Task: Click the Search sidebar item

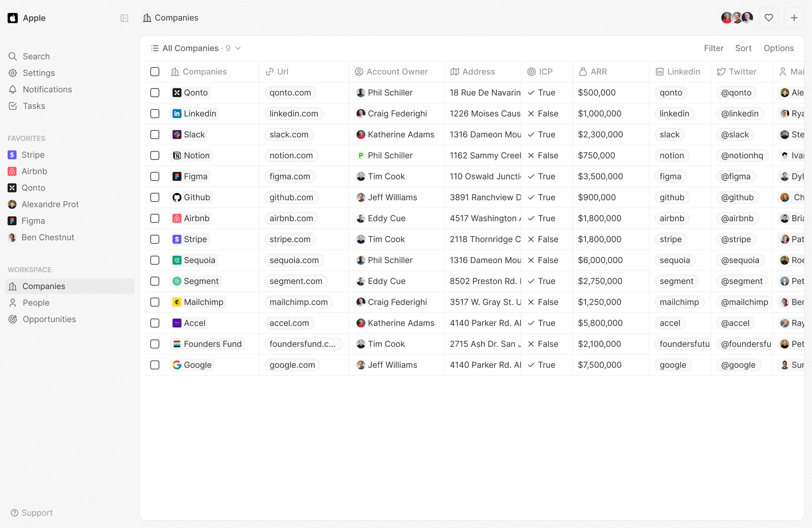Action: (x=35, y=56)
